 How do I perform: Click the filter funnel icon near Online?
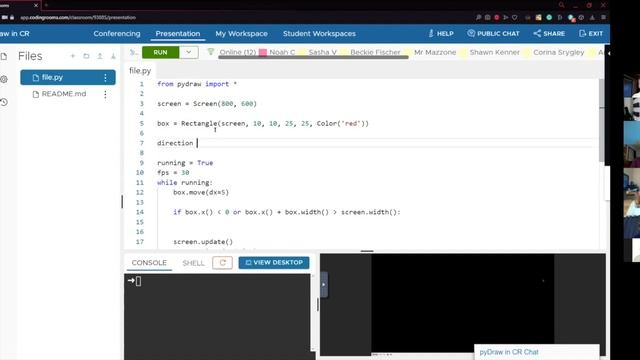[211, 52]
